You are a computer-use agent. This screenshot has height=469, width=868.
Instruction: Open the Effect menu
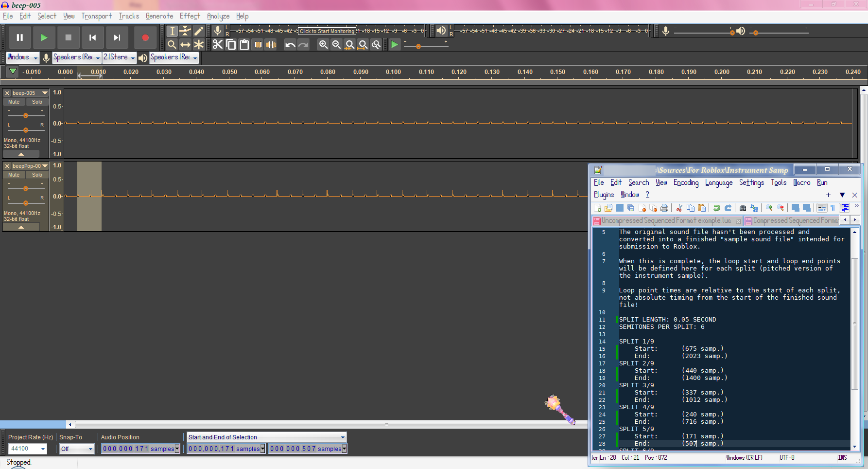click(x=190, y=16)
